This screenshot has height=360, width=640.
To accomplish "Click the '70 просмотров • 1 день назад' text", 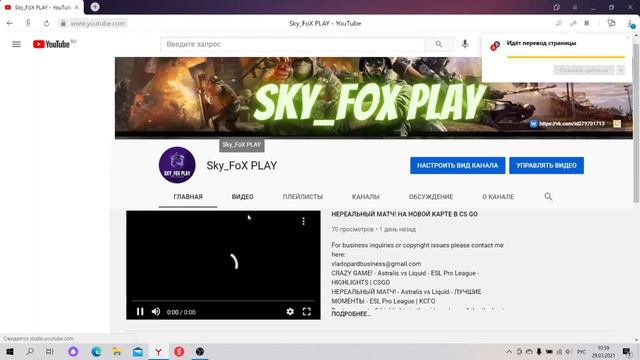I will (x=373, y=229).
